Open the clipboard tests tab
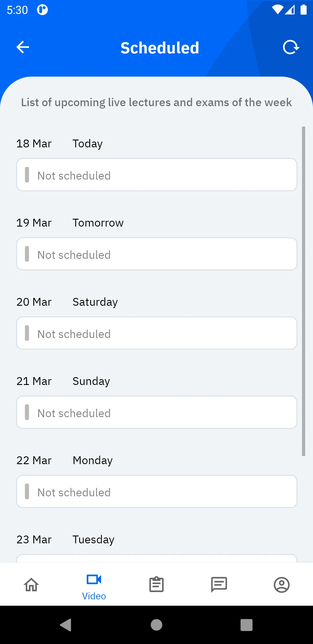This screenshot has height=644, width=313. click(x=156, y=585)
